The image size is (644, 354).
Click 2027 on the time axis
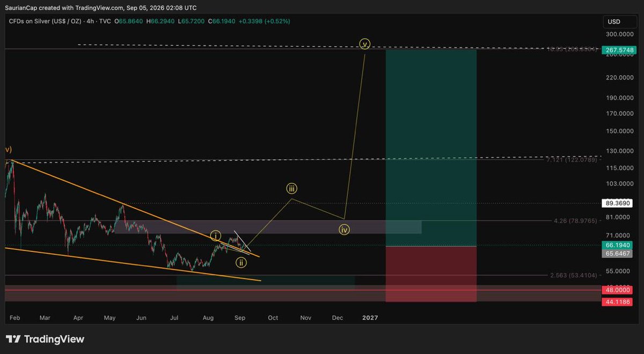pos(370,318)
